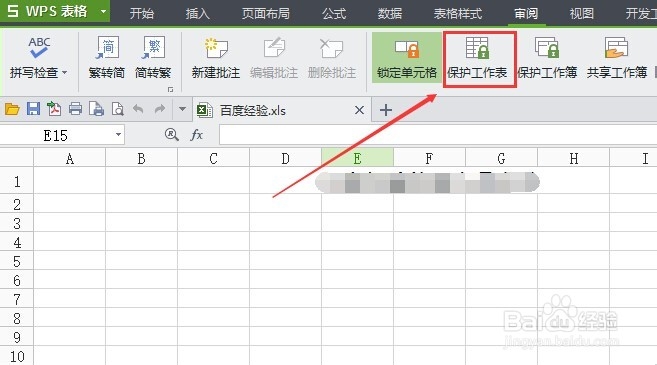Click the Redo arrow icon
Image resolution: width=657 pixels, height=365 pixels.
160,109
